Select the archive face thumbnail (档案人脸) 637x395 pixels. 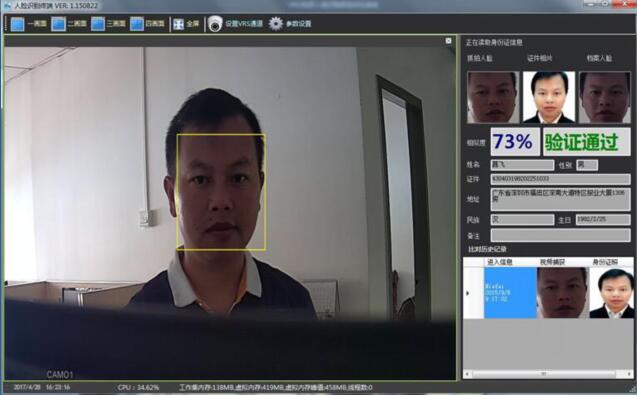[x=604, y=97]
